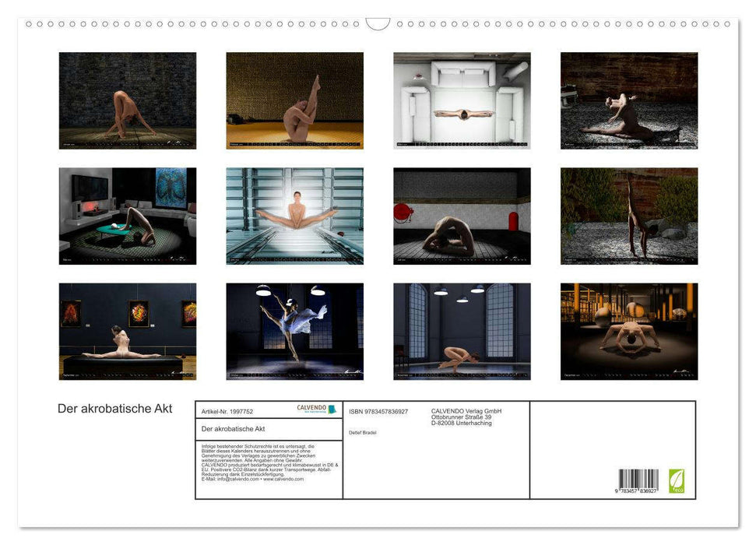Open the thumbnail with large spheres in warehouse
This screenshot has height=545, width=756.
tap(628, 331)
